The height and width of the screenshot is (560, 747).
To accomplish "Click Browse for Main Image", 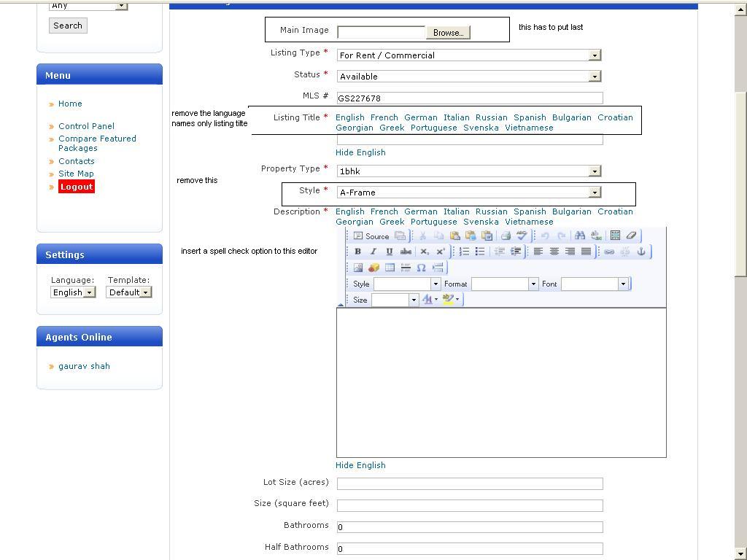I will click(449, 32).
